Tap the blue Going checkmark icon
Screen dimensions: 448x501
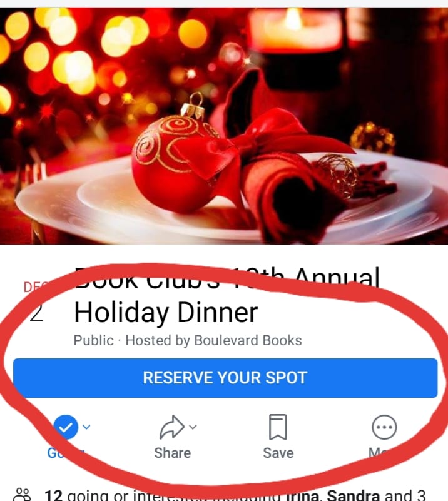[66, 427]
